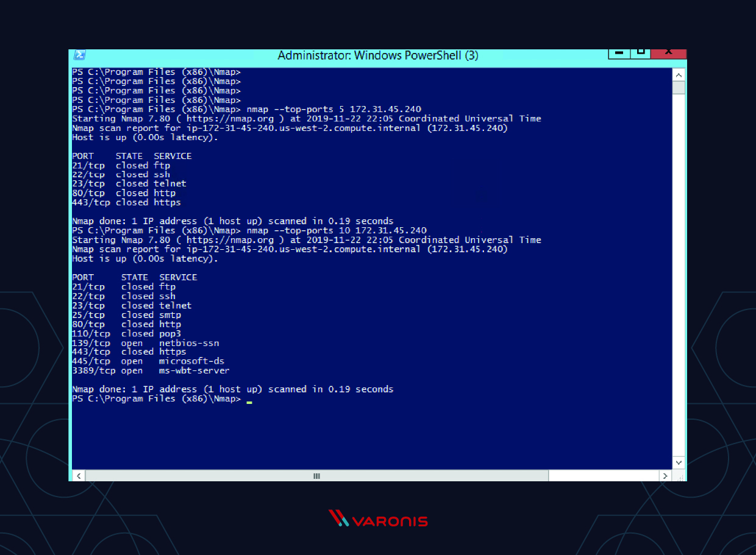Click the PowerShell icon in the title bar

(79, 55)
